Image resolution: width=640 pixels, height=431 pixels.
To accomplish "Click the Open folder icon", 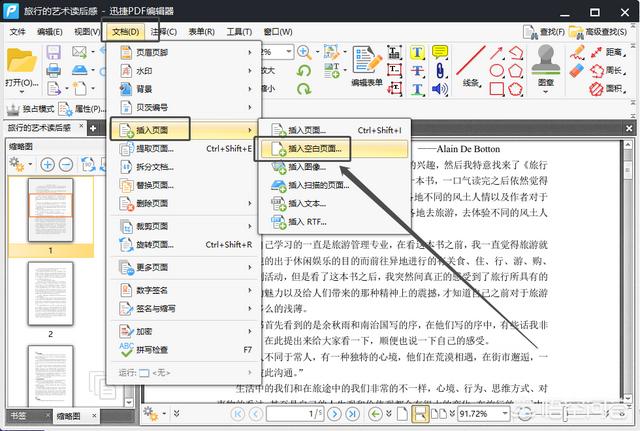I will click(x=21, y=61).
